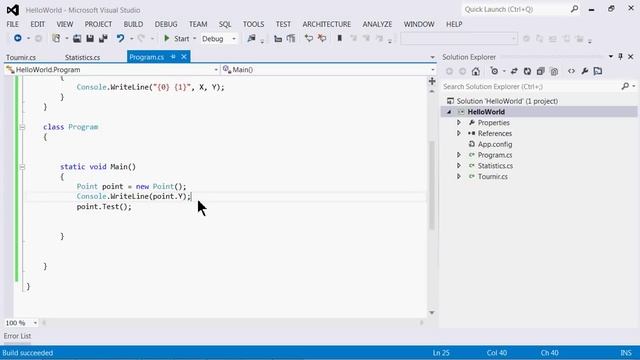The height and width of the screenshot is (360, 640).
Task: Click the Refresh icon in Solution Explorer
Action: [527, 71]
